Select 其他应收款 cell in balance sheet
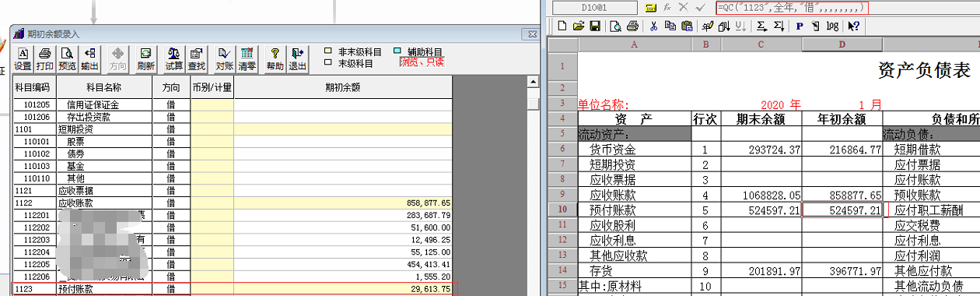The image size is (980, 296). coord(634,255)
